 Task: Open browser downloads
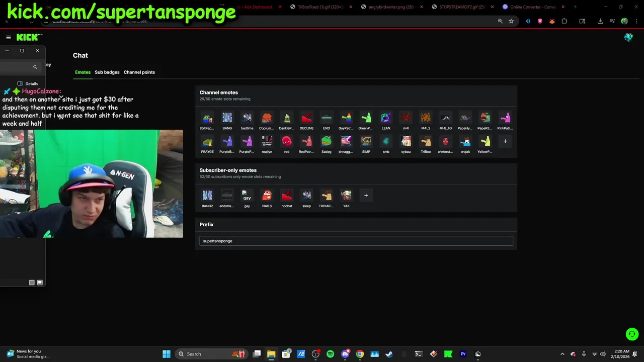[x=600, y=21]
